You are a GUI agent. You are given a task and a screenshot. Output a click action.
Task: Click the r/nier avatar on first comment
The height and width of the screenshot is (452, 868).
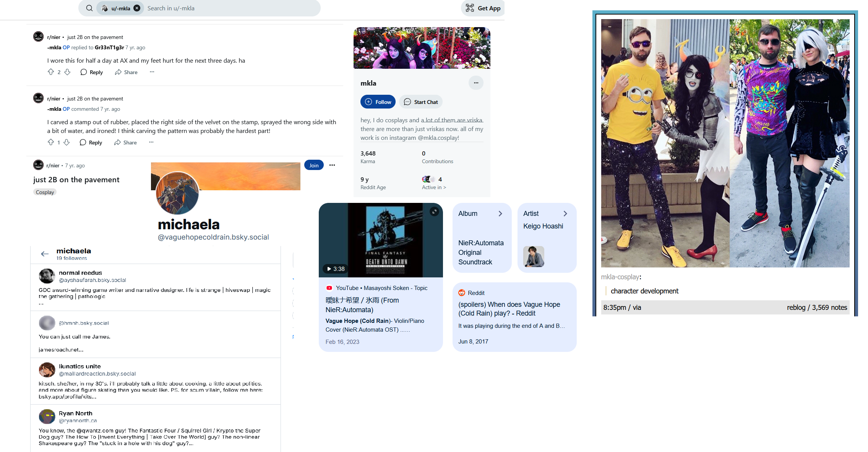38,37
